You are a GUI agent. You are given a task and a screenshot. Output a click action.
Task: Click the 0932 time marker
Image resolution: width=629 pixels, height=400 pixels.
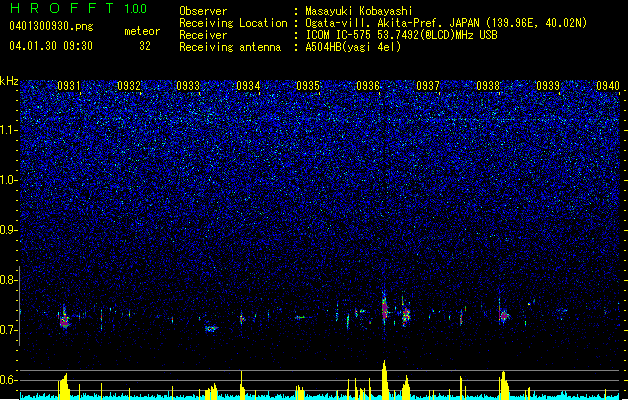click(x=129, y=86)
